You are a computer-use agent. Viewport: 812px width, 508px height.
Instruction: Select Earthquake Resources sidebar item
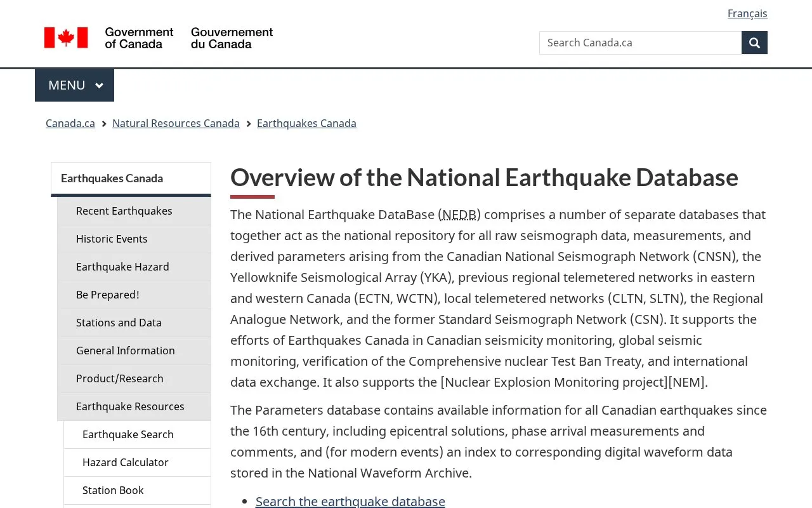coord(134,406)
